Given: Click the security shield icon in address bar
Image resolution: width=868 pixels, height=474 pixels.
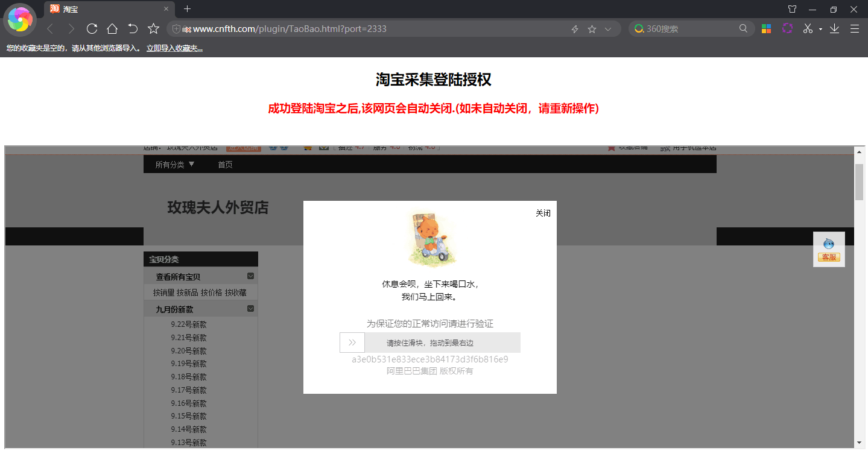Looking at the screenshot, I should (177, 29).
